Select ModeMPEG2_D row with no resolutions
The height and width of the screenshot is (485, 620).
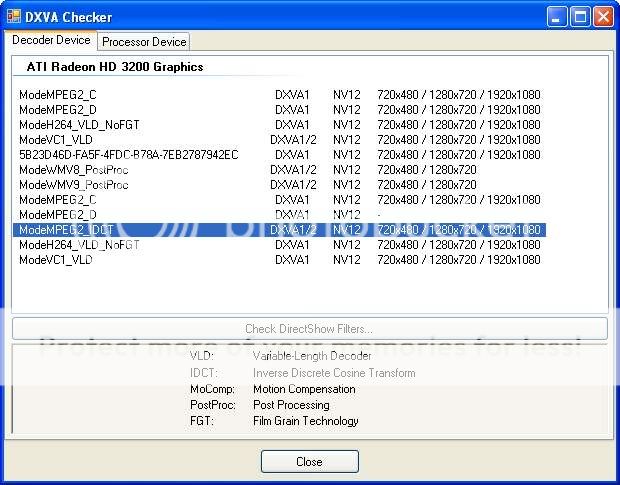pyautogui.click(x=280, y=215)
